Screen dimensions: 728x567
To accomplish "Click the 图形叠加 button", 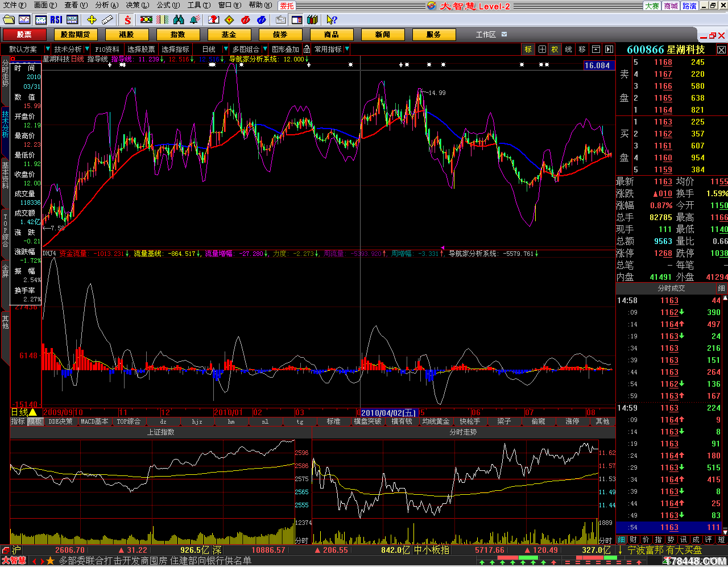I will click(x=286, y=49).
